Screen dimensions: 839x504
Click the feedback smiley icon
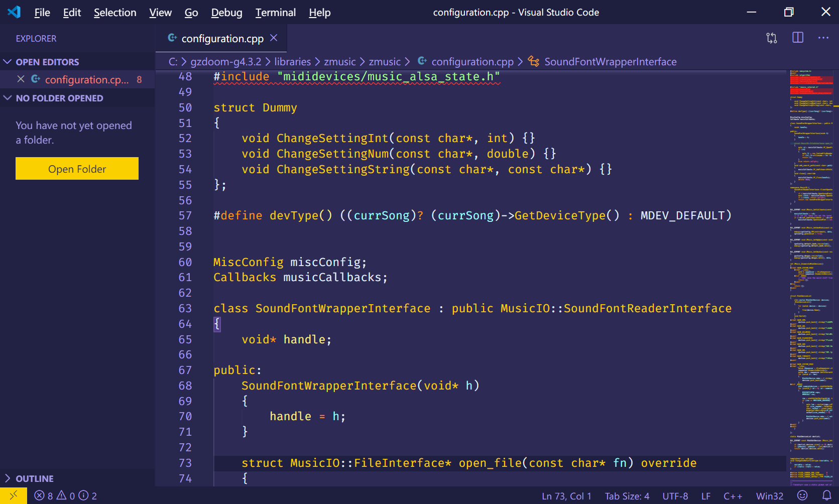tap(803, 495)
